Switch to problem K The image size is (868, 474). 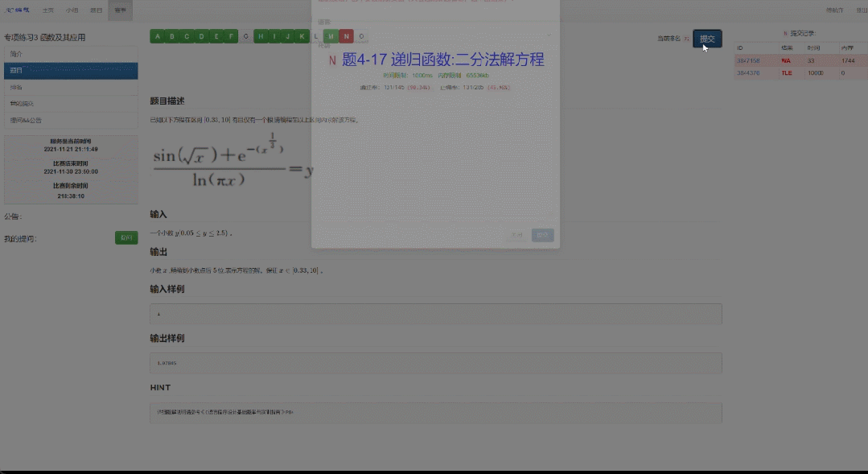(x=302, y=36)
